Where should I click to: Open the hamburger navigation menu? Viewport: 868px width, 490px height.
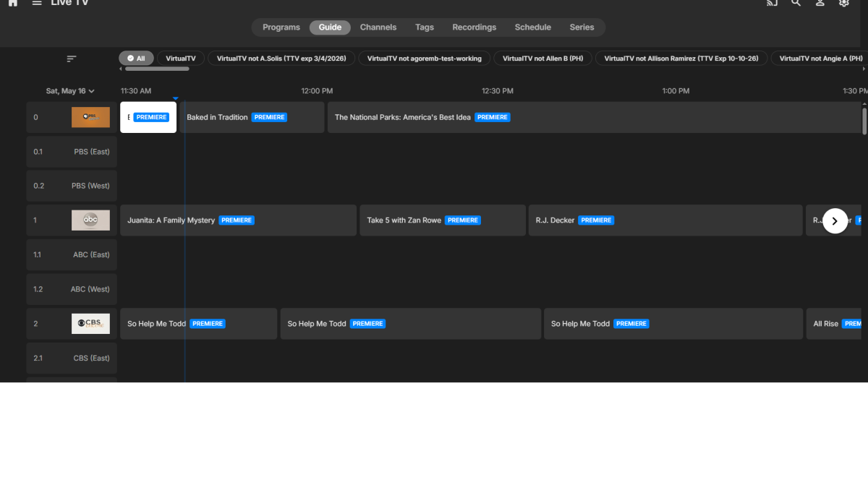click(37, 3)
